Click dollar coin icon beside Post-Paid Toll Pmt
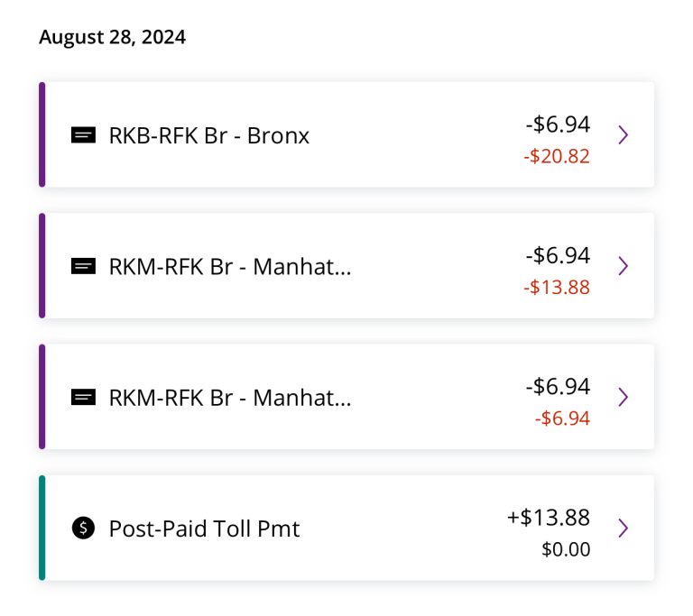Image resolution: width=693 pixels, height=616 pixels. pos(84,528)
